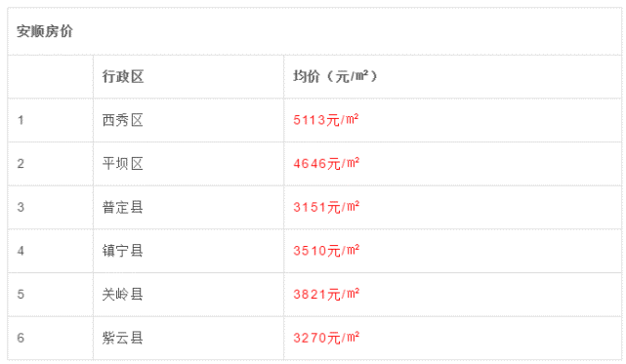626x364 pixels.
Task: Click rank number 5 in first column
Action: point(21,294)
